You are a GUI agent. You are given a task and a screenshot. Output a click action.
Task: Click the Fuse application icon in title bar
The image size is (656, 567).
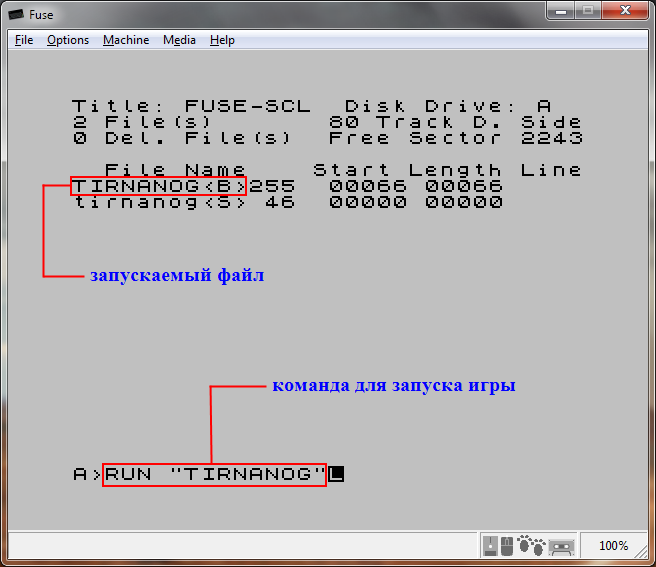16,15
